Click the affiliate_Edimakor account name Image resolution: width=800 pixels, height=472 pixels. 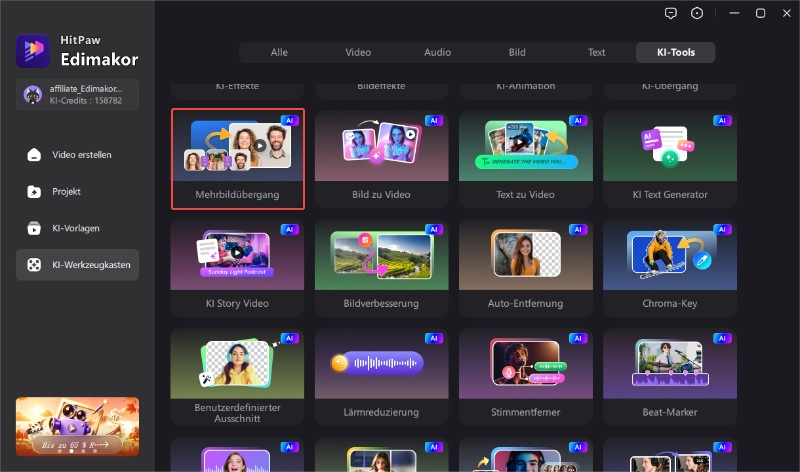(x=86, y=89)
